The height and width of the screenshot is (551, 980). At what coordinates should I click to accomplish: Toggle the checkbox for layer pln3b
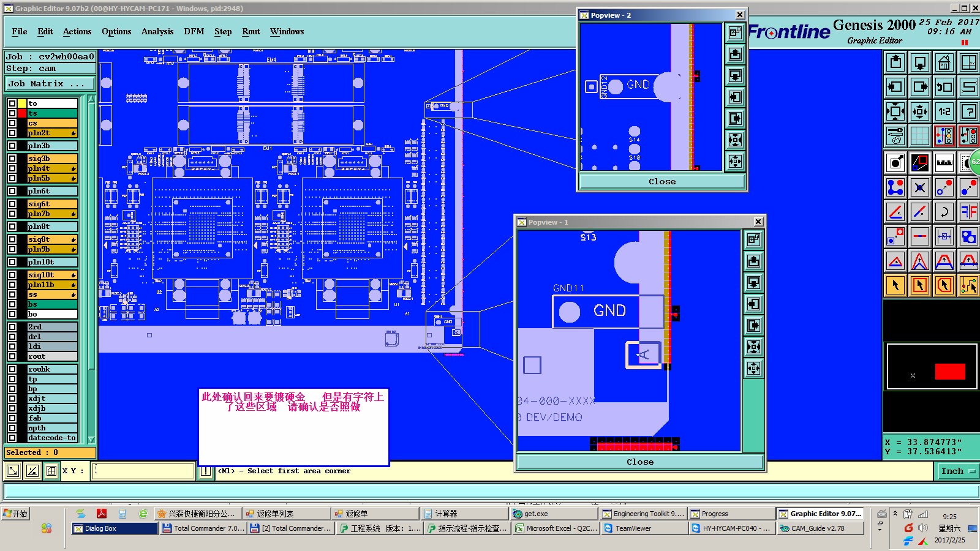coord(12,146)
